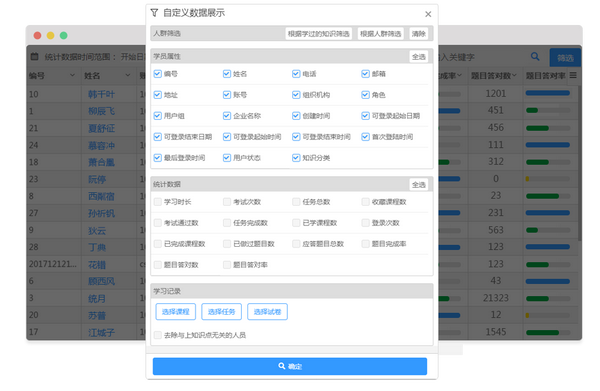Open the hamburger column menu in background table
Viewport: 600px width, 391px height.
click(x=573, y=75)
